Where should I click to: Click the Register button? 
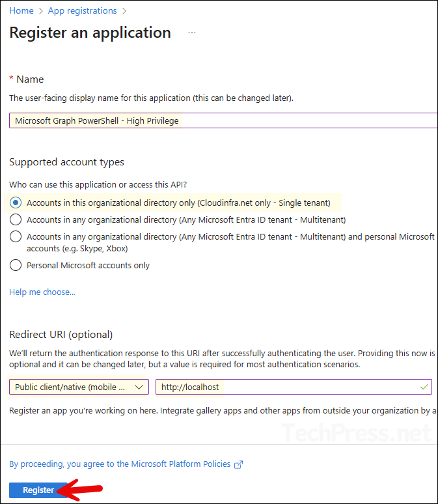point(38,490)
